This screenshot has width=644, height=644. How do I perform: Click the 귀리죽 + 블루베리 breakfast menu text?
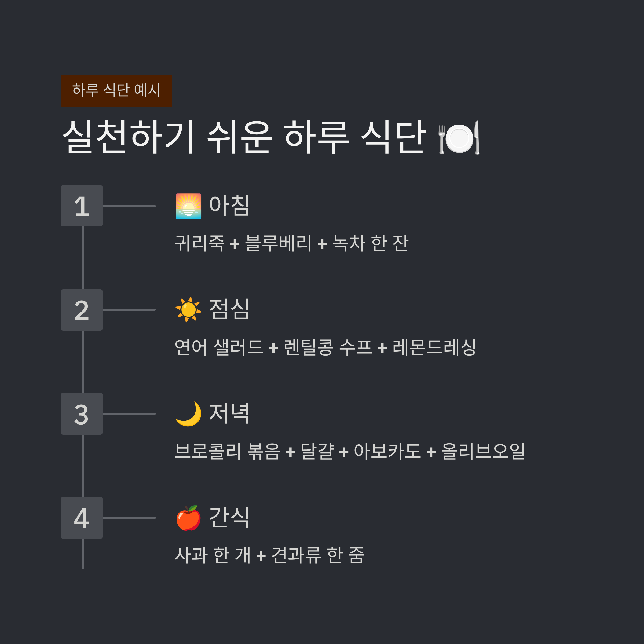click(x=292, y=243)
